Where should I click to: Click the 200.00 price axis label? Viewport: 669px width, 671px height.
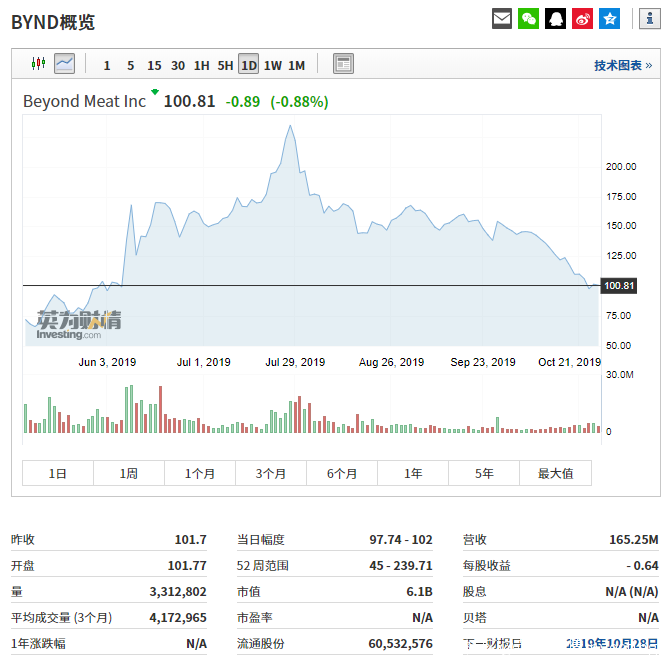[621, 167]
